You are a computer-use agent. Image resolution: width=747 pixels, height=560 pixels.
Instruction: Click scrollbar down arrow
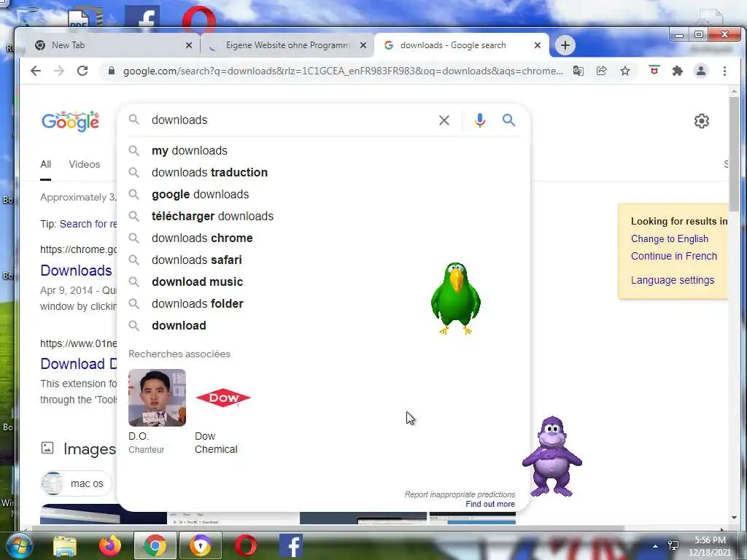(x=734, y=517)
